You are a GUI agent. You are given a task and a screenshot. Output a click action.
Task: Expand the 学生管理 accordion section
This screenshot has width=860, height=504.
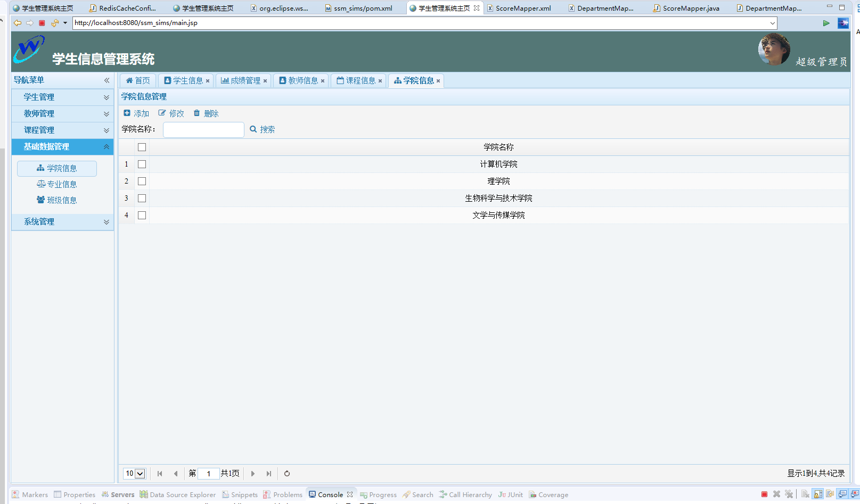pyautogui.click(x=107, y=97)
